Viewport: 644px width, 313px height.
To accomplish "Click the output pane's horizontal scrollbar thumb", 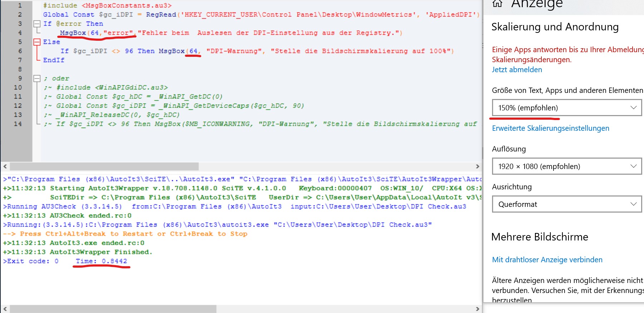I will (x=113, y=309).
